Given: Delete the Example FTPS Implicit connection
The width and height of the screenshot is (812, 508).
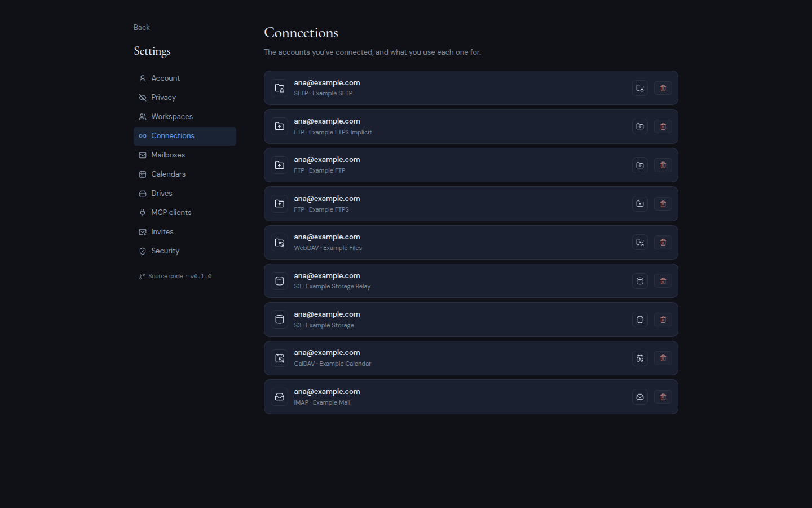Looking at the screenshot, I should (x=663, y=126).
